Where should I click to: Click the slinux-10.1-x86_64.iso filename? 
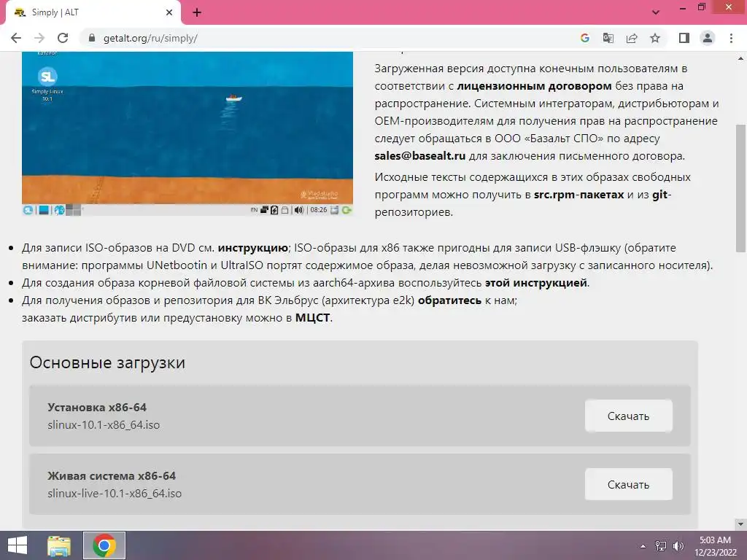tap(104, 425)
